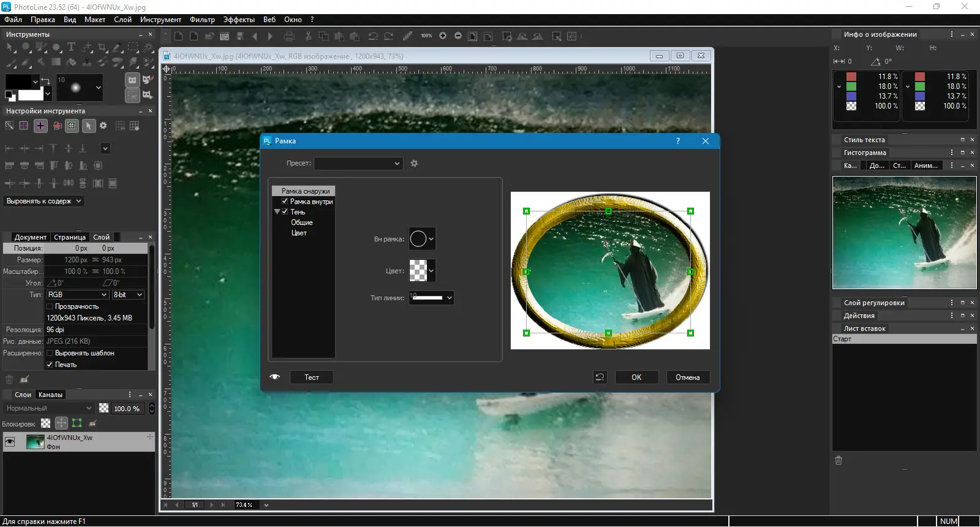Click the Print icon in toolbar
The image size is (980, 527).
[x=290, y=36]
